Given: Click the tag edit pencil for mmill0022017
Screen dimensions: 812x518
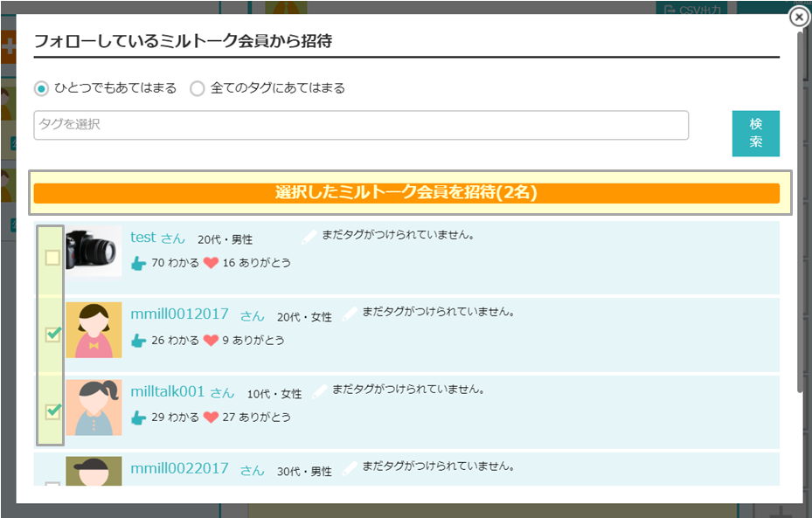Looking at the screenshot, I should 350,468.
